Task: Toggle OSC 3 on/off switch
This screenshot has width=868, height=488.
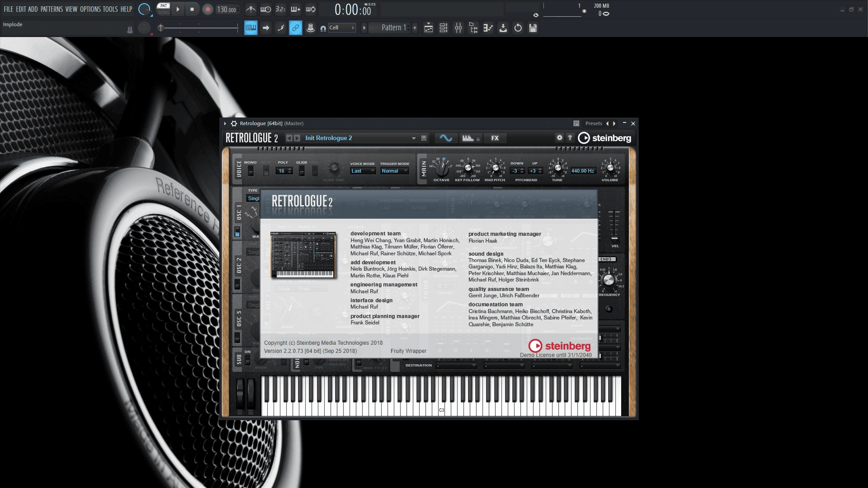Action: point(237,338)
